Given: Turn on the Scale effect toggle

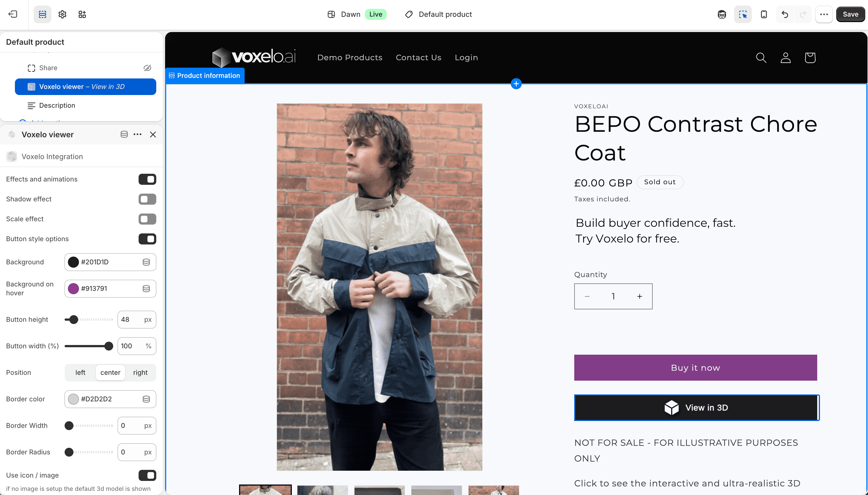Looking at the screenshot, I should click(147, 219).
